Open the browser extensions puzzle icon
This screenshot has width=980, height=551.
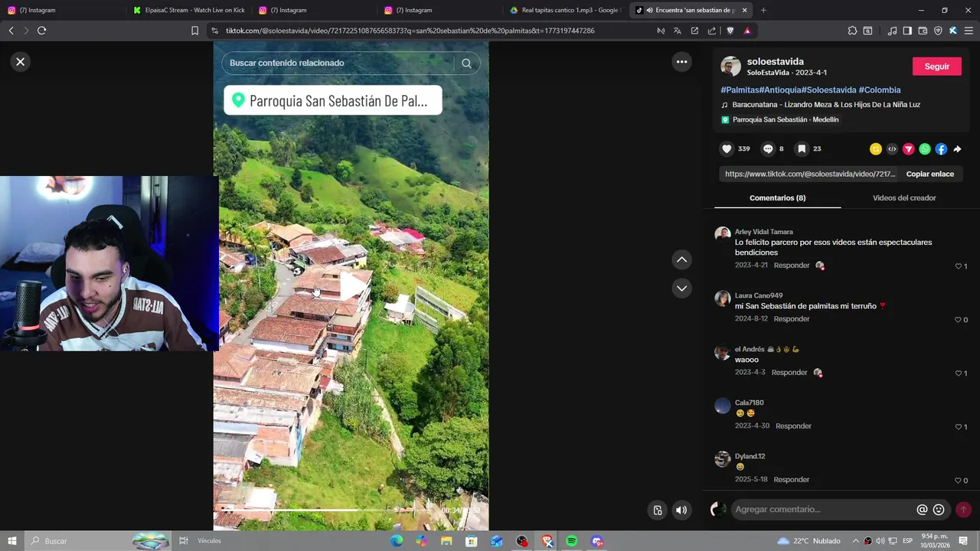[x=852, y=31]
